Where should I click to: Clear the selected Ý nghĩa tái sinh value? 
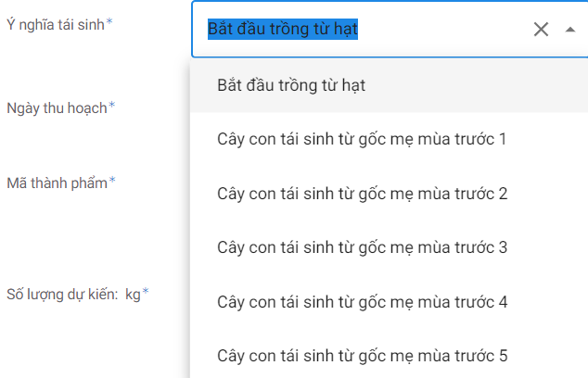(x=542, y=30)
